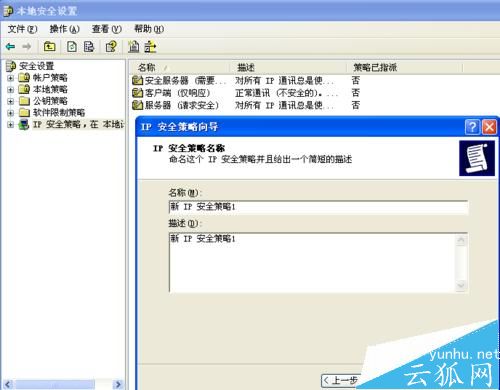The width and height of the screenshot is (500, 390).
Task: Click the tree pane left scroll arrow
Action: (x=8, y=384)
